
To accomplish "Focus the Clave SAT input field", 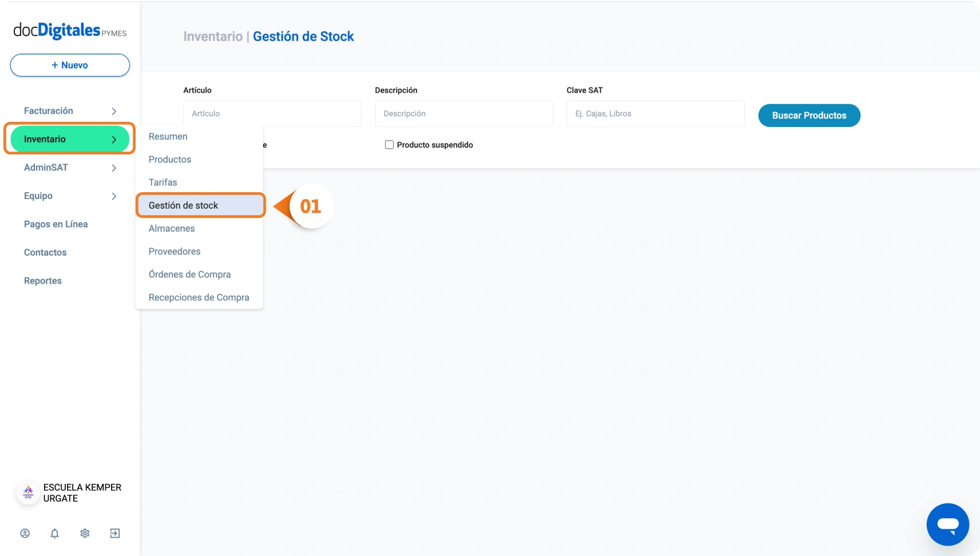I will [655, 114].
